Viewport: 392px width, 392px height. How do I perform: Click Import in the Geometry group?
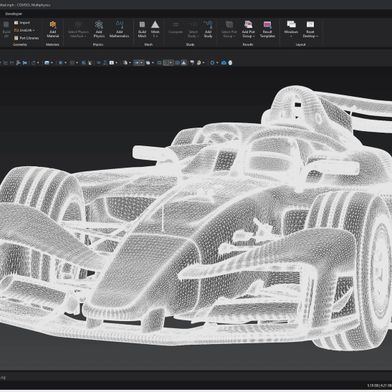click(x=22, y=23)
